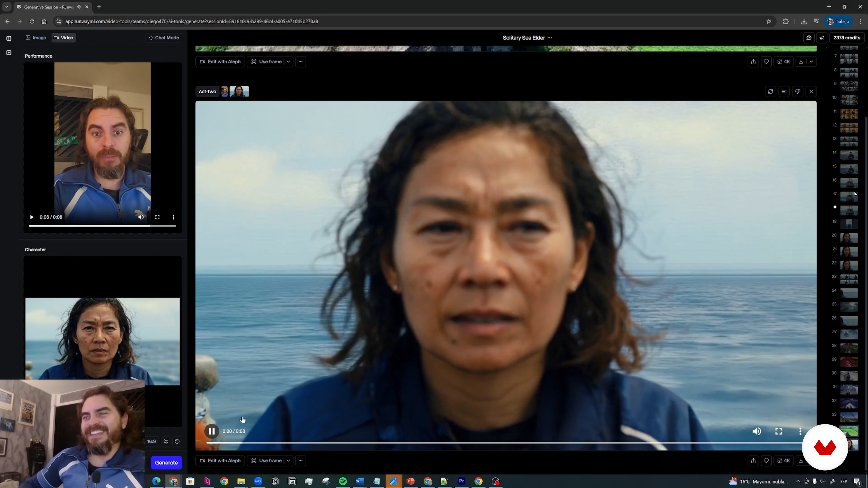Toggle Chat Mode
The height and width of the screenshot is (488, 868).
(164, 38)
